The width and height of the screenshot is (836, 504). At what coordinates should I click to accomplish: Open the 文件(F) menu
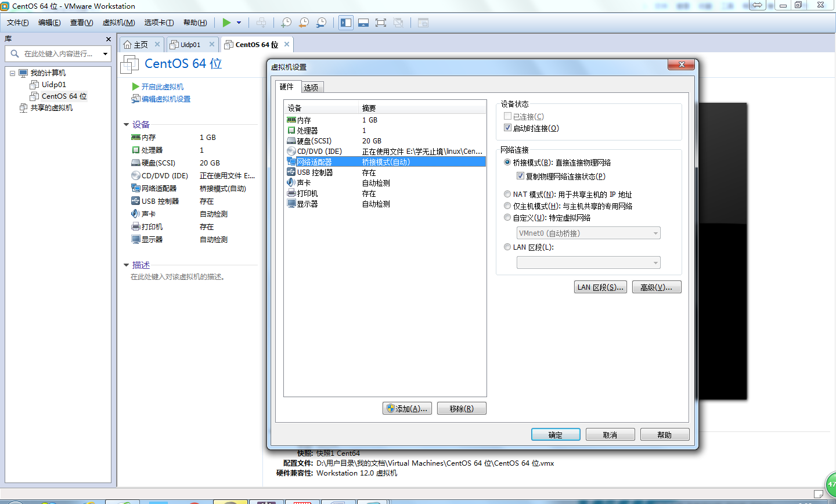(18, 23)
